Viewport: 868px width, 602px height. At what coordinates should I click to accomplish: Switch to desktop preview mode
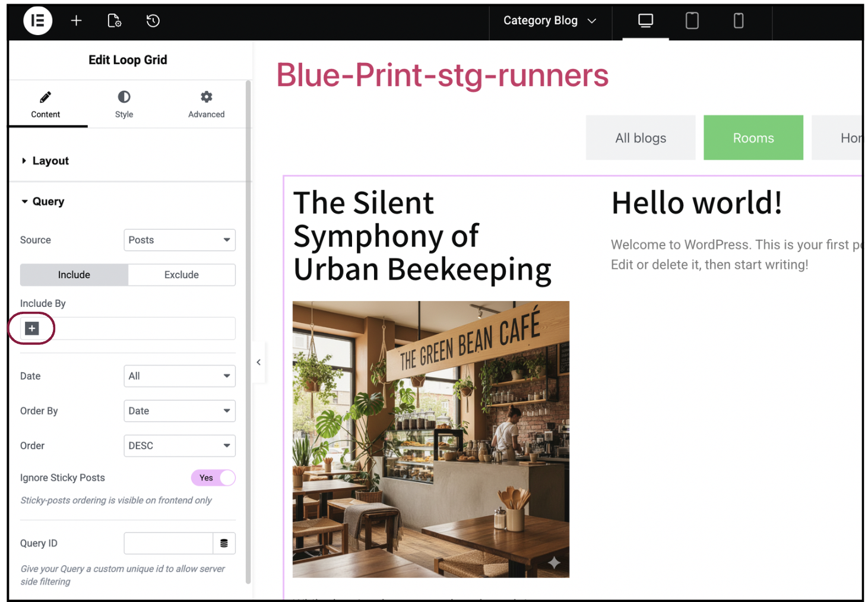[x=645, y=21]
